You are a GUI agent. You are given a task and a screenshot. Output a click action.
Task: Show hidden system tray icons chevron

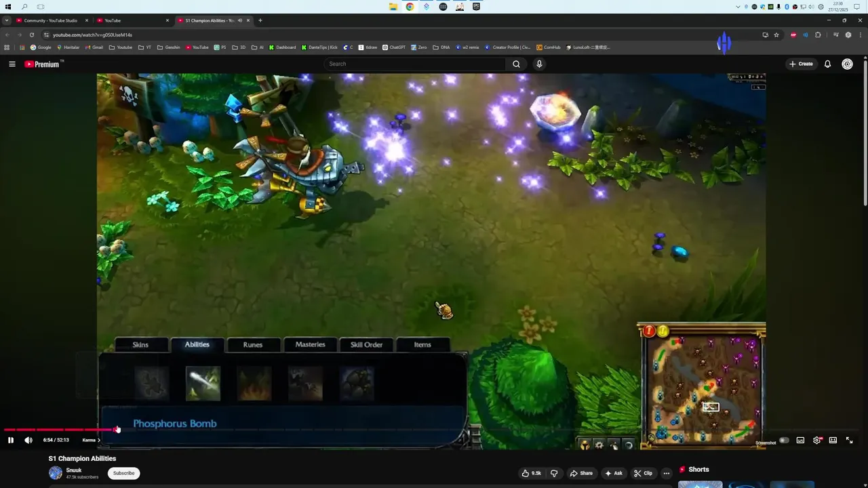coord(738,7)
